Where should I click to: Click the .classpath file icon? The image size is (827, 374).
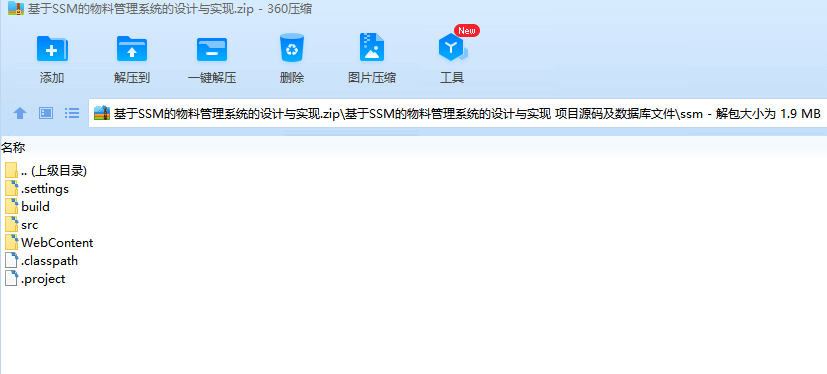tap(12, 260)
